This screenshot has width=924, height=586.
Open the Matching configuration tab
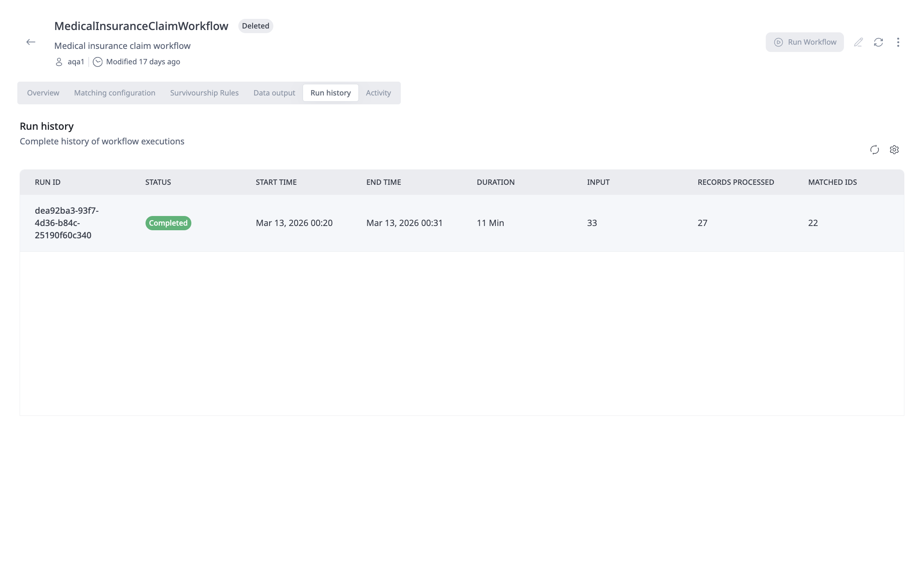[115, 93]
